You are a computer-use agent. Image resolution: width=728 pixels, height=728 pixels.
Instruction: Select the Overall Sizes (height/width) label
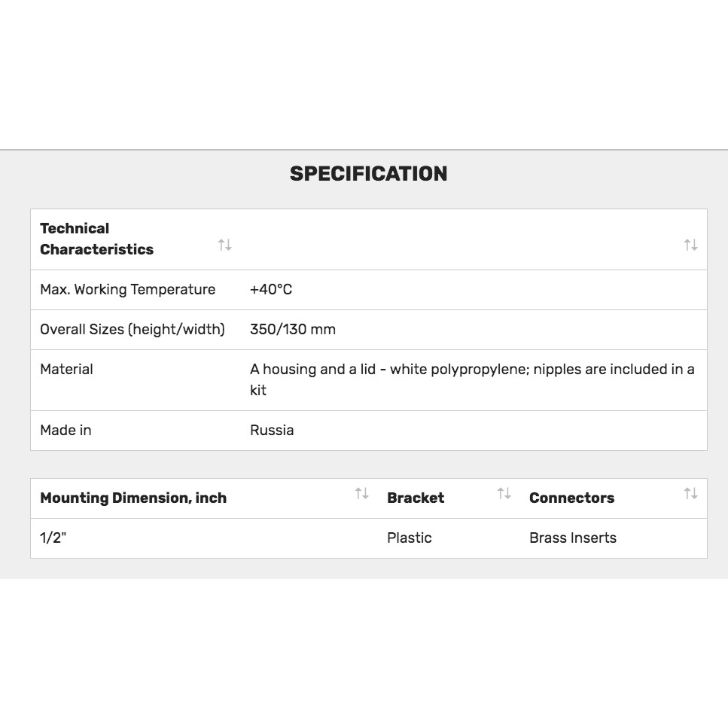click(x=133, y=330)
